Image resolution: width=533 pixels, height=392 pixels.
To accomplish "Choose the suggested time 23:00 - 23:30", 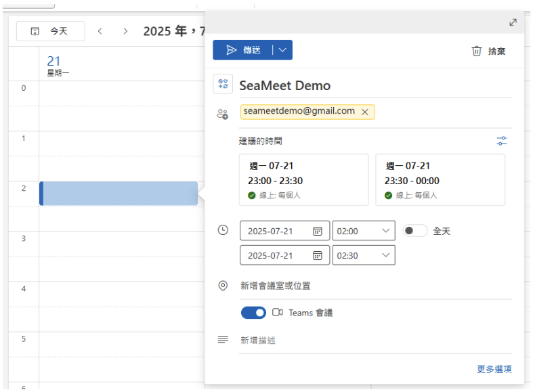I will 303,179.
